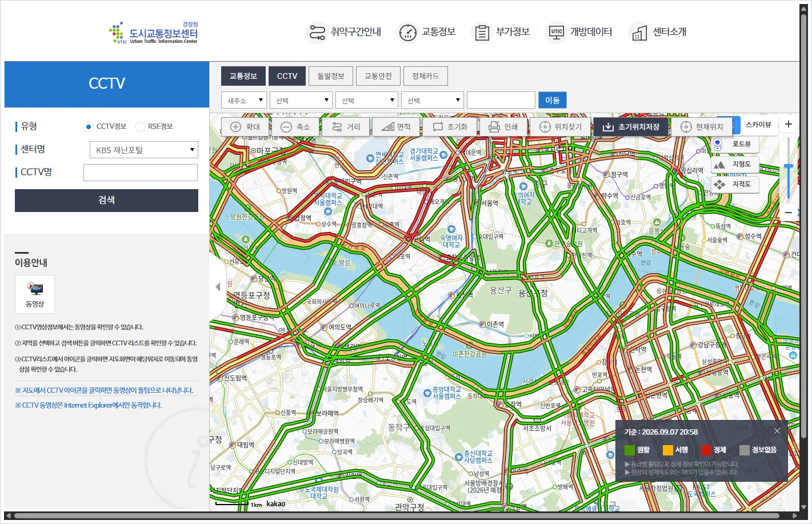Open the third 선택 region dropdown
Image resolution: width=812 pixels, height=524 pixels.
click(x=433, y=100)
